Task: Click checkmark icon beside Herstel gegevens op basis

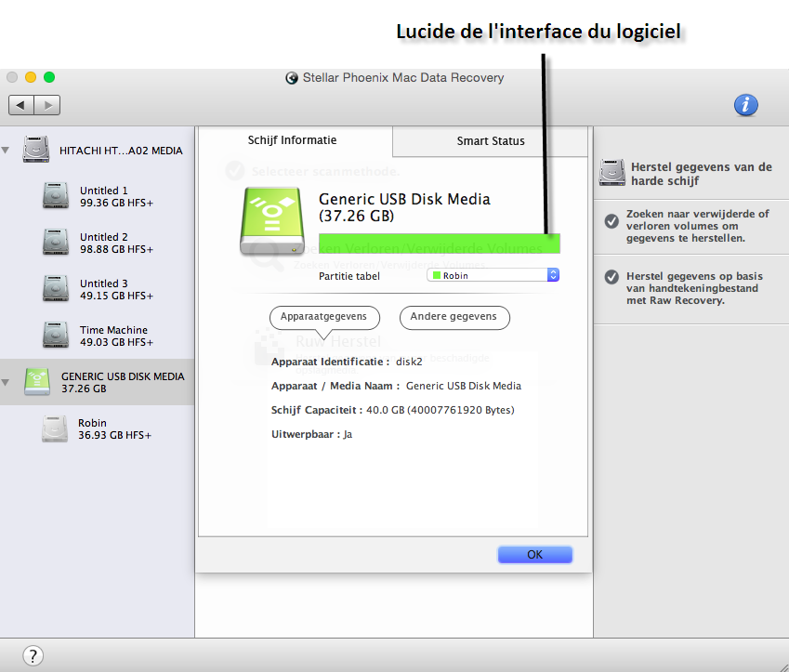Action: coord(611,277)
